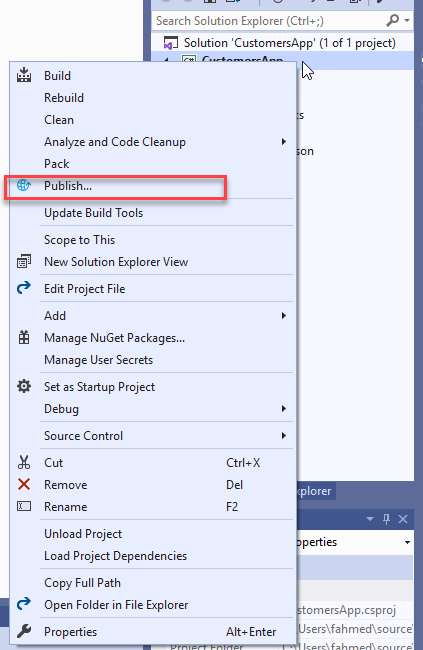Click the Search Solution Explorer field
This screenshot has height=650, width=423.
tap(269, 21)
